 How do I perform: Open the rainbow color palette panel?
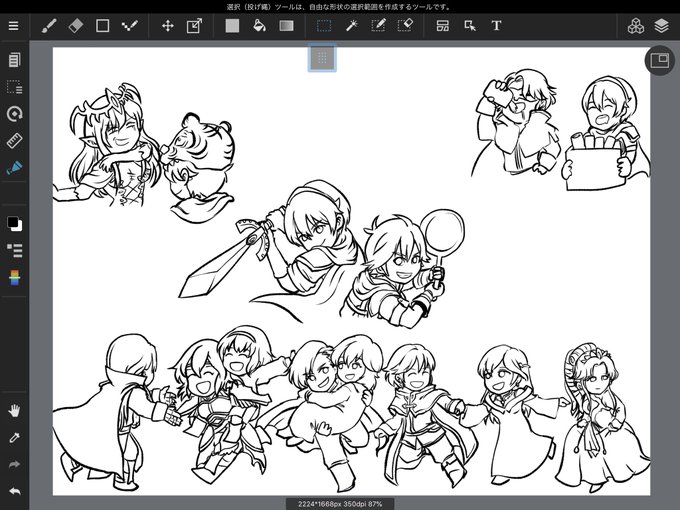(x=14, y=278)
